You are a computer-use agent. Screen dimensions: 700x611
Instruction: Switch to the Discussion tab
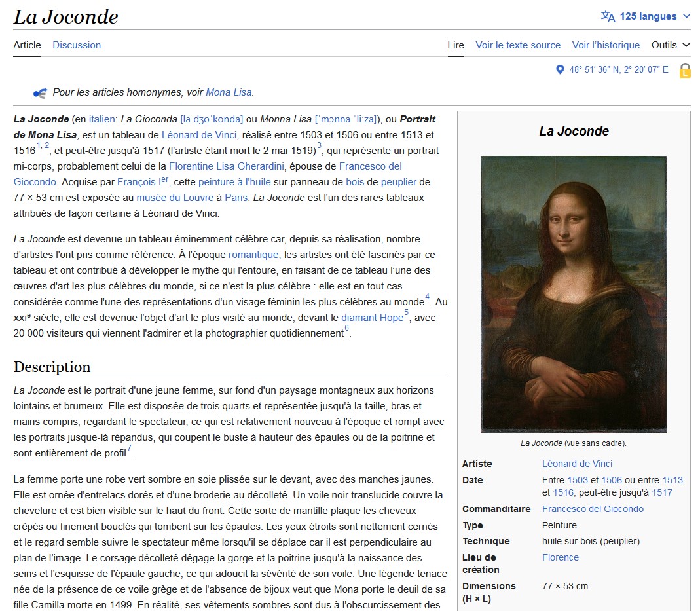tap(77, 45)
